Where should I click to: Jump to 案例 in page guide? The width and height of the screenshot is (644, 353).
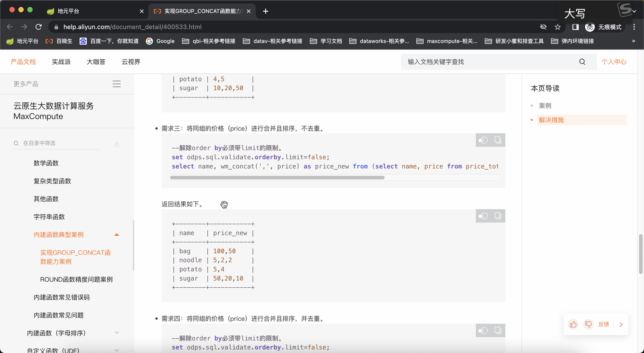(545, 106)
